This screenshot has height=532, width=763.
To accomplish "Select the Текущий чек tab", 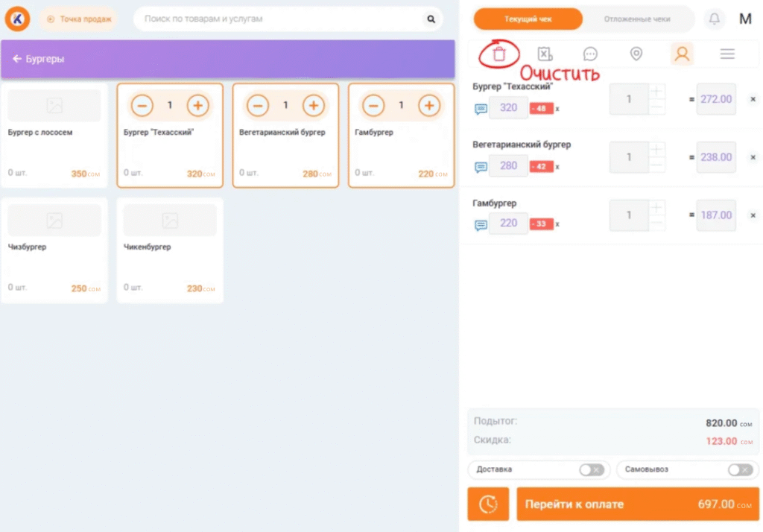I will coord(528,19).
